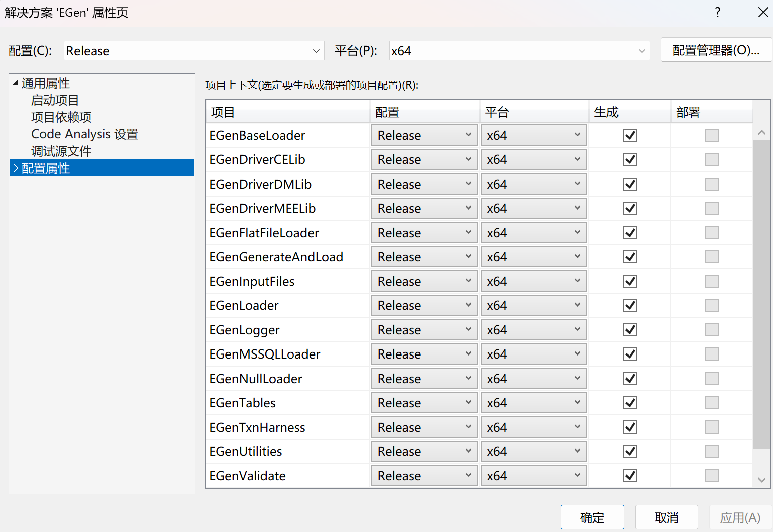Select the 启动项目 tree item
This screenshot has width=773, height=532.
coord(54,100)
